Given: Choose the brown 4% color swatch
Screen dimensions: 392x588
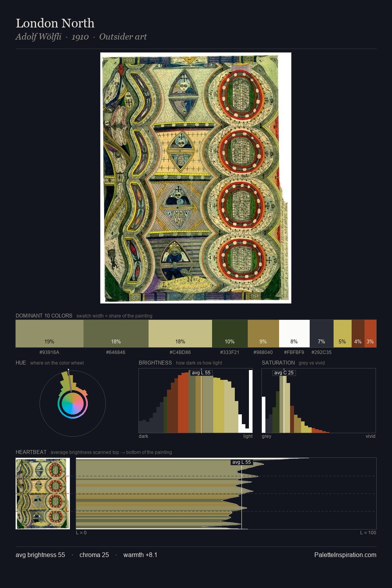Looking at the screenshot, I should pos(358,334).
